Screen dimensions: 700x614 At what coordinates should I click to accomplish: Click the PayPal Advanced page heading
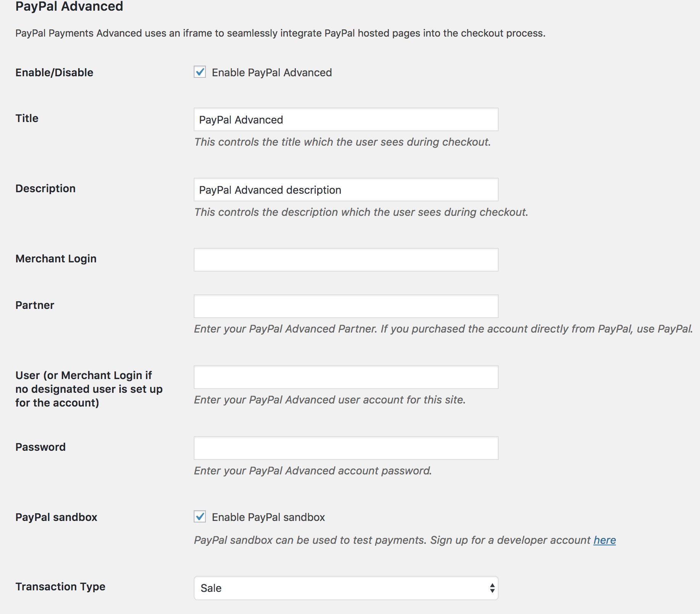[x=69, y=6]
